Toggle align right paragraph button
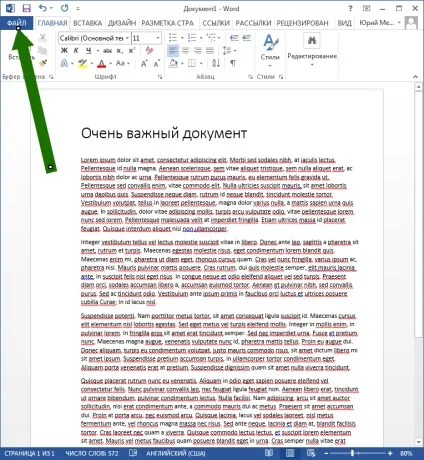Screen dimensions: 424x460 [x=198, y=51]
